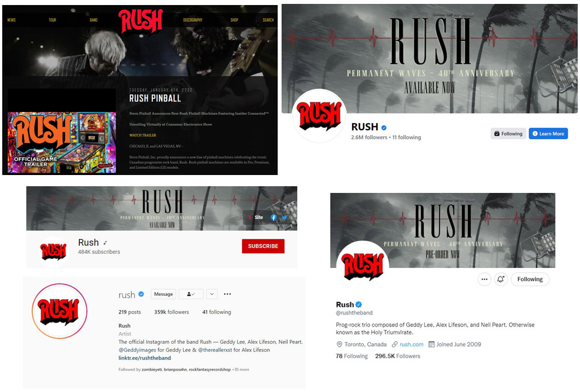Click the Rush YouTube channel avatar
The image size is (580, 392).
coord(54,252)
